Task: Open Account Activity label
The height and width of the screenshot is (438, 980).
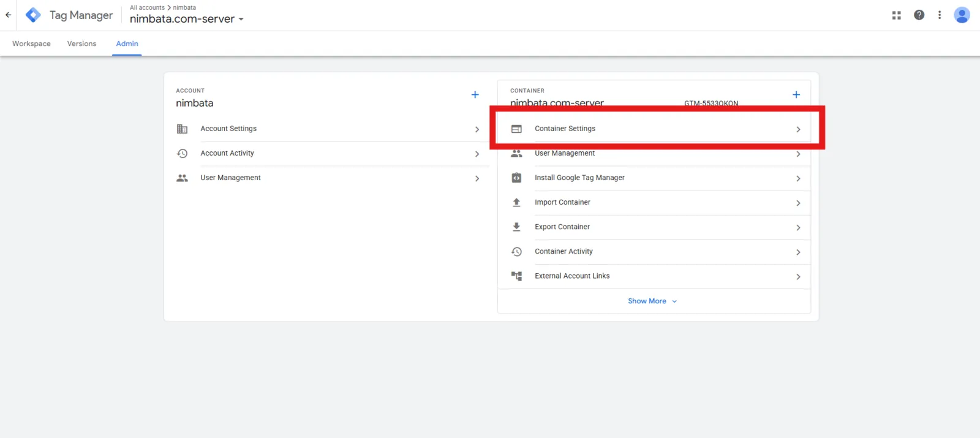Action: click(x=227, y=153)
